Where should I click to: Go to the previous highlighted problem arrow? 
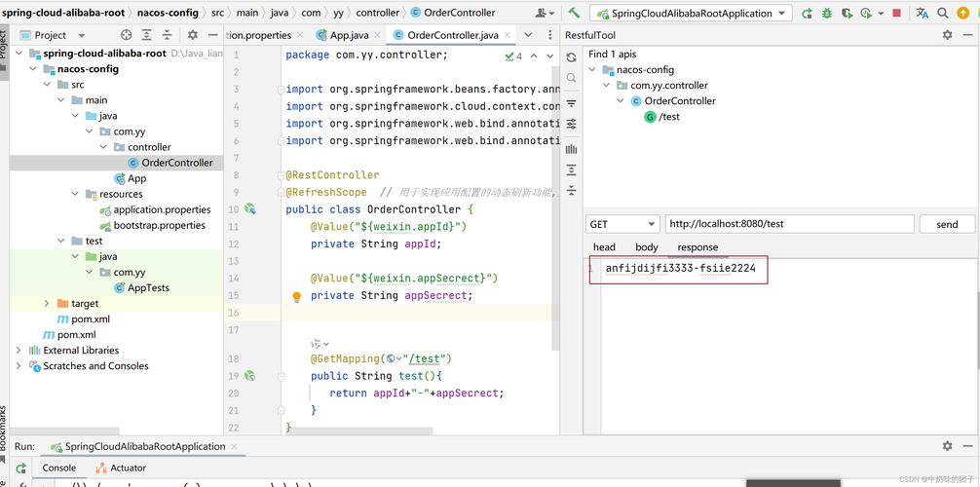[534, 56]
